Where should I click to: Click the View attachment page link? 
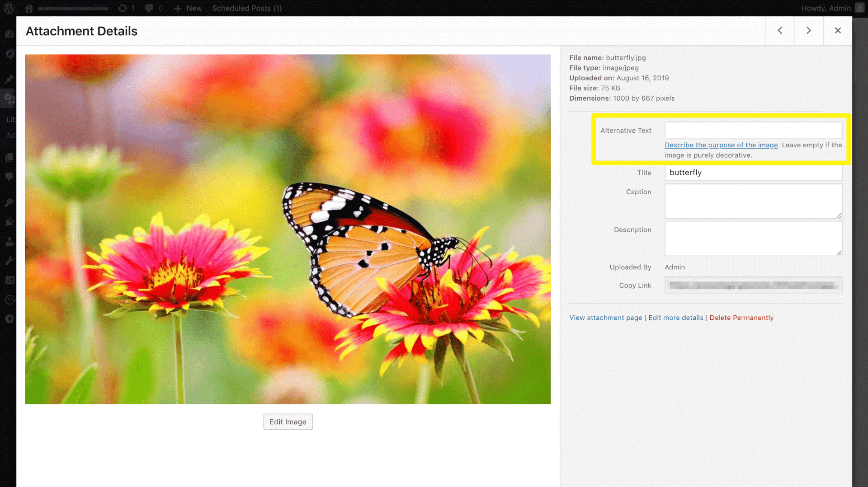[x=605, y=318]
